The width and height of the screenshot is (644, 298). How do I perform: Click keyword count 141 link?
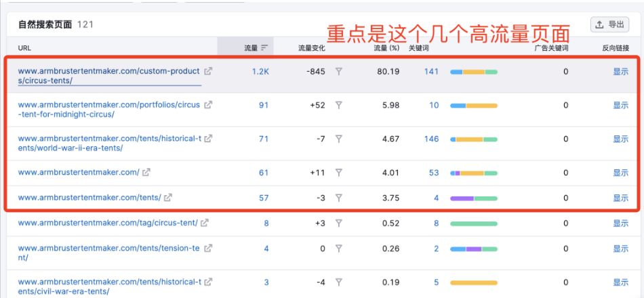431,71
